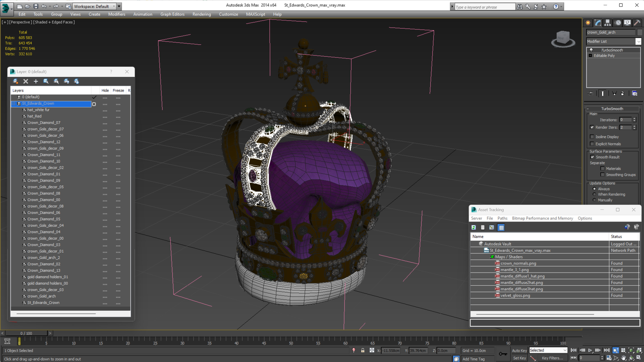
Task: Click Configure Modifier Sets icon
Action: (635, 93)
